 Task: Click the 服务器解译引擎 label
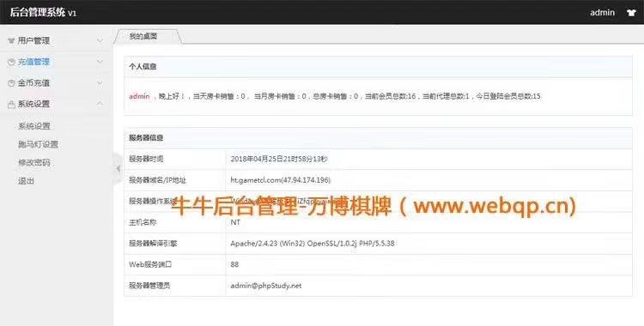point(153,244)
